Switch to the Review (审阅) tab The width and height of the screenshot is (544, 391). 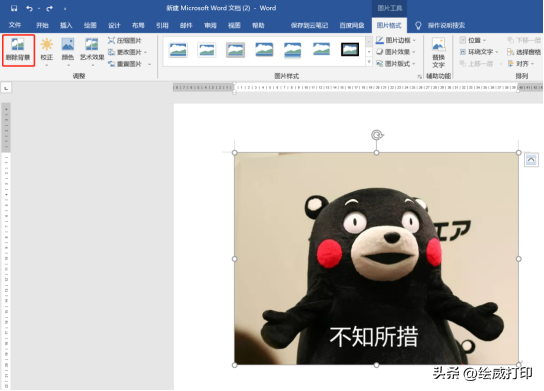(210, 25)
